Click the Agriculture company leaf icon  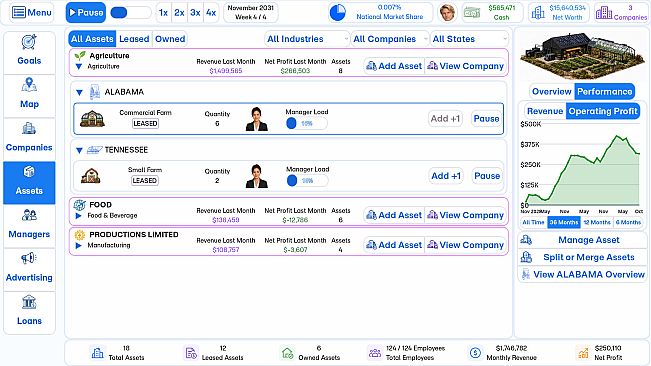[80, 56]
